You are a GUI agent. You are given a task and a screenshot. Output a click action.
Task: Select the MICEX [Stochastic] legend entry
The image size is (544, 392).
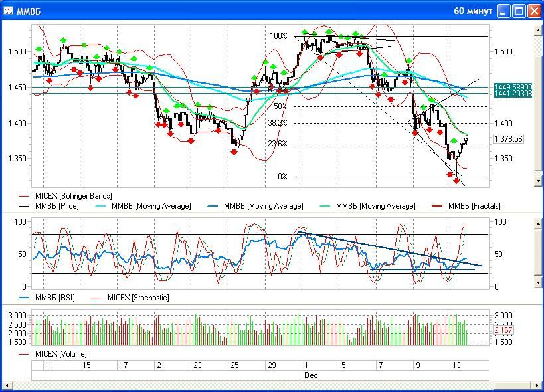tap(130, 298)
